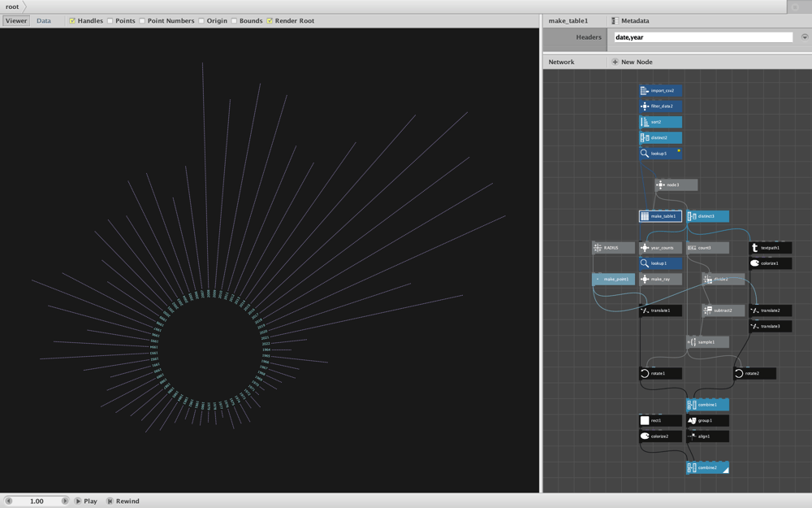This screenshot has height=508, width=812.
Task: Select the align1 node icon
Action: tap(691, 436)
